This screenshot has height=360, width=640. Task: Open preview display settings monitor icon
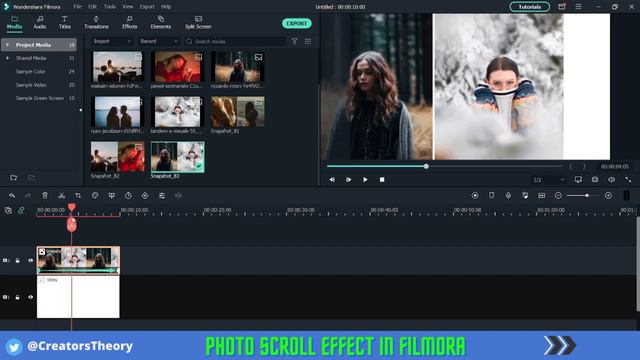coord(578,180)
